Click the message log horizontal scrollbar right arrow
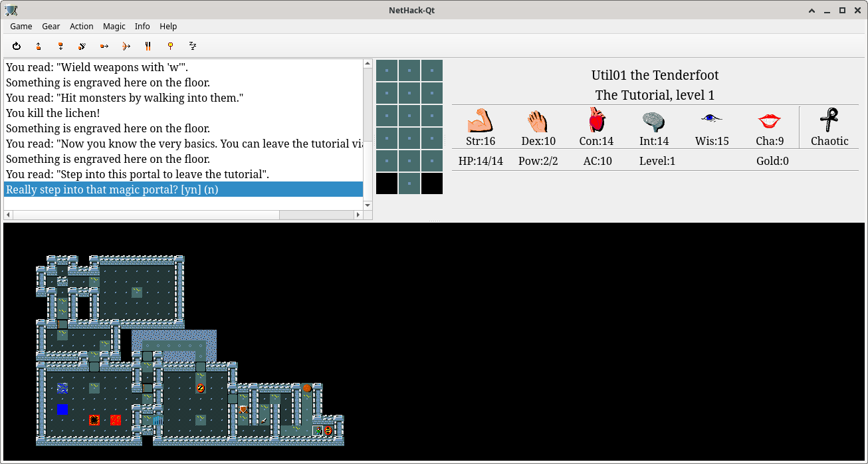Viewport: 868px width, 464px height. [359, 215]
